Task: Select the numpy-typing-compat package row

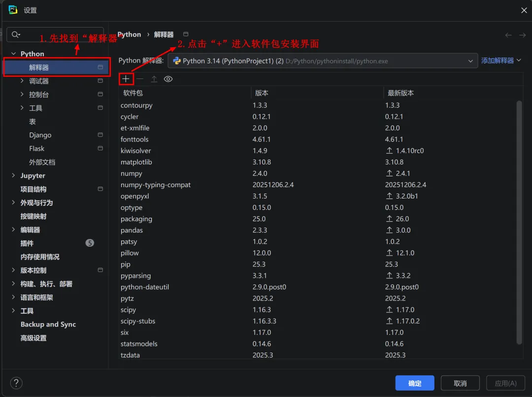Action: pos(318,185)
